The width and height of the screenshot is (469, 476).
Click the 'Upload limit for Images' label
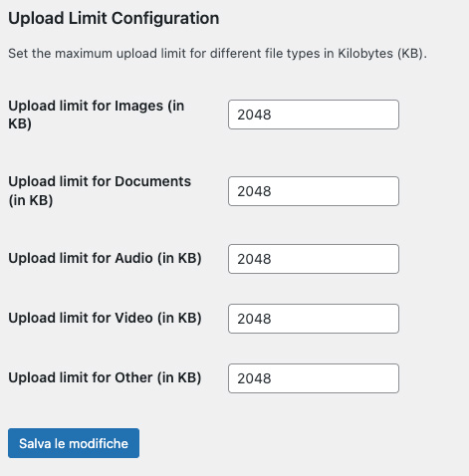[x=97, y=115]
